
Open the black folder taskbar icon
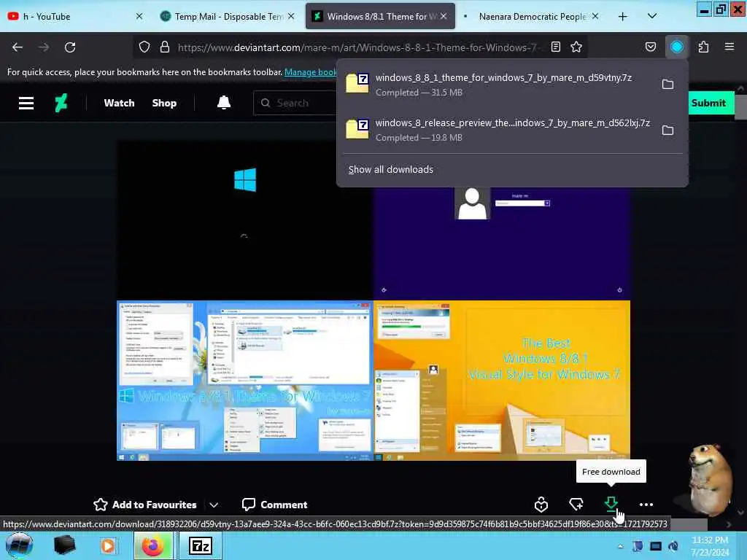[64, 545]
